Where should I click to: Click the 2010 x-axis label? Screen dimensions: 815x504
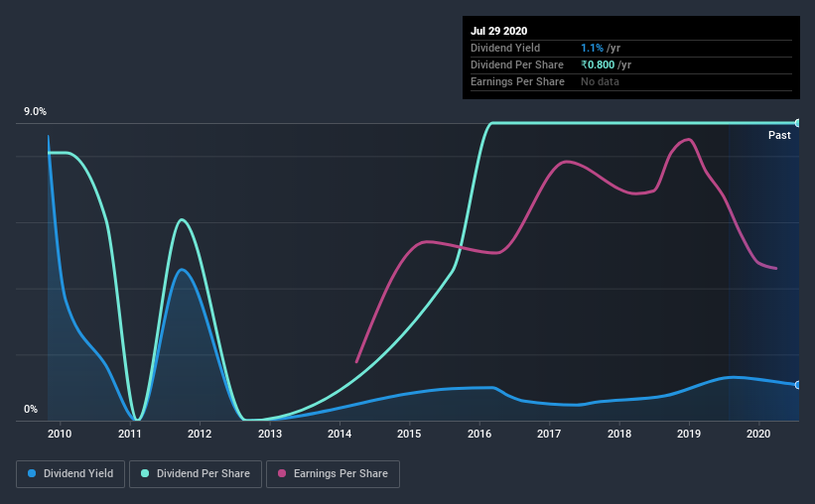pyautogui.click(x=60, y=434)
